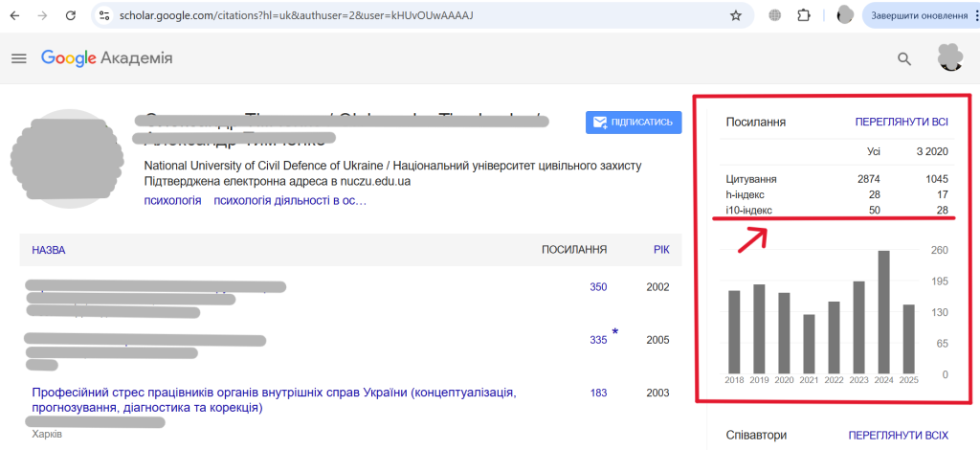Click the Посилання panel heading

756,122
